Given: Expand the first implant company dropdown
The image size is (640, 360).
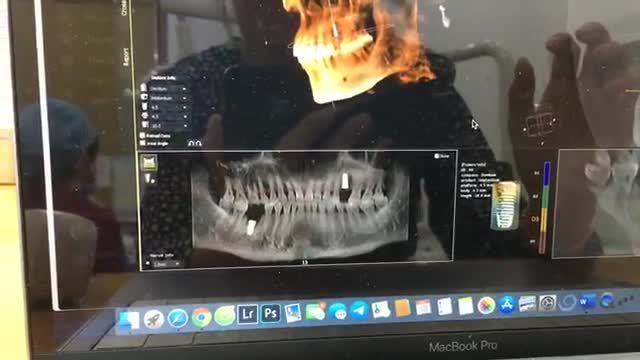Looking at the screenshot, I should point(169,89).
